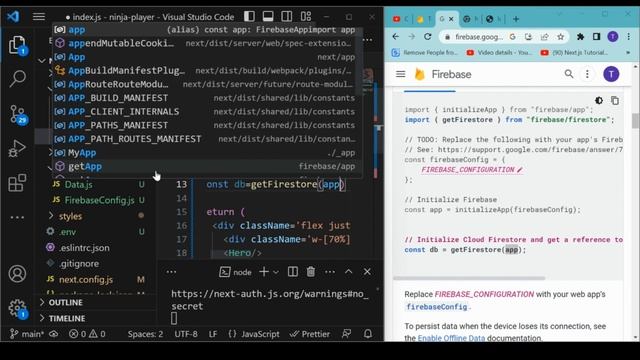Open Customize Layout icon in title bar

tap(306, 16)
